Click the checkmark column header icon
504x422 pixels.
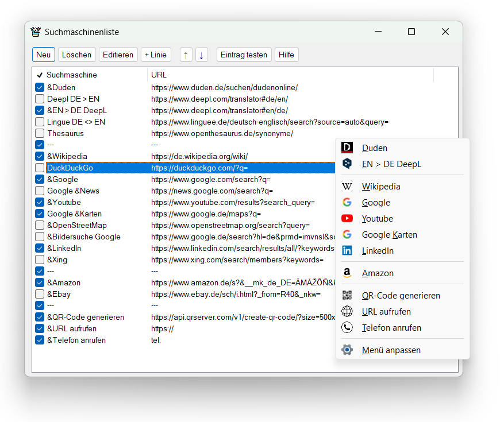tap(40, 75)
